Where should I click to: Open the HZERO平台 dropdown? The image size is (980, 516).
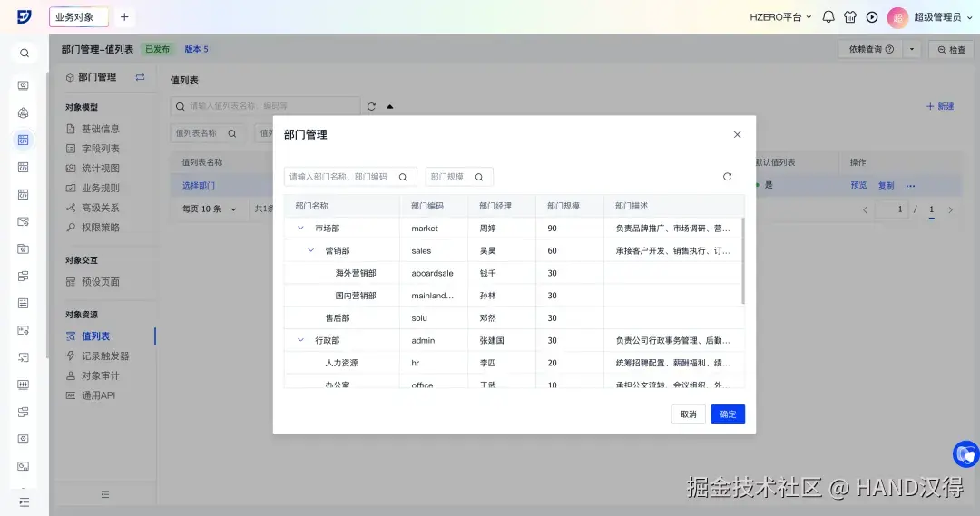pyautogui.click(x=780, y=17)
